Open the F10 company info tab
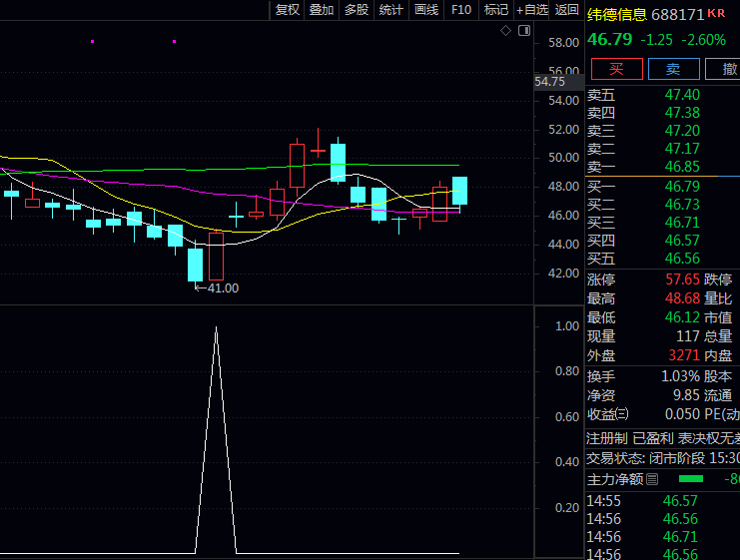Screen dimensions: 740x560 tap(461, 10)
